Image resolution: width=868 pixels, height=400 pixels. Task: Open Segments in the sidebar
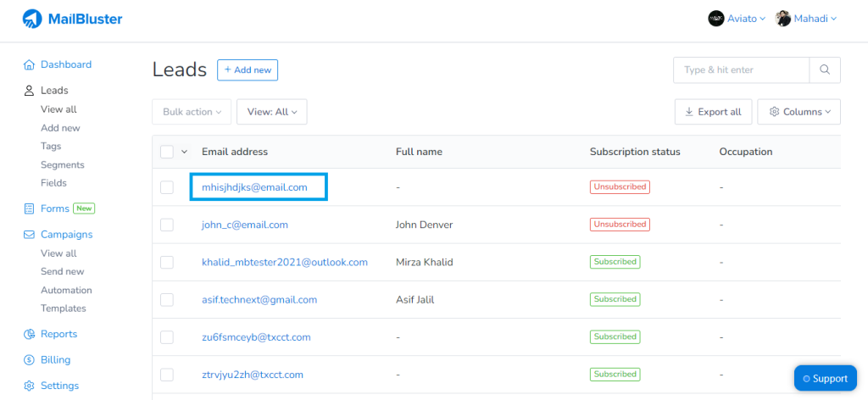(x=63, y=165)
